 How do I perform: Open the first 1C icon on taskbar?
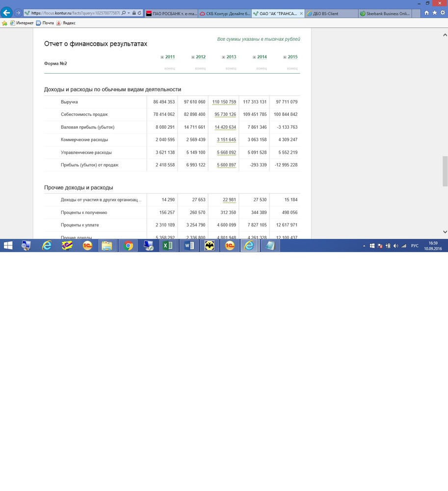tap(87, 246)
